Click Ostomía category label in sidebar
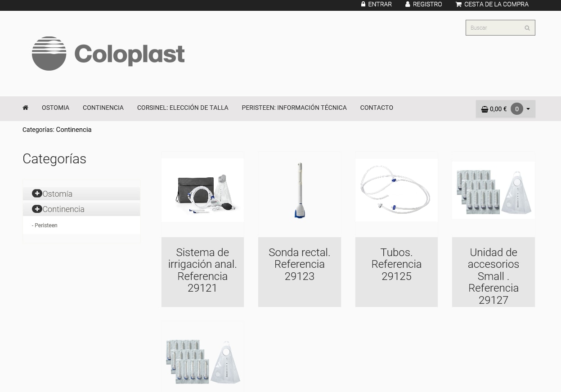Image resolution: width=561 pixels, height=392 pixels. click(x=58, y=194)
